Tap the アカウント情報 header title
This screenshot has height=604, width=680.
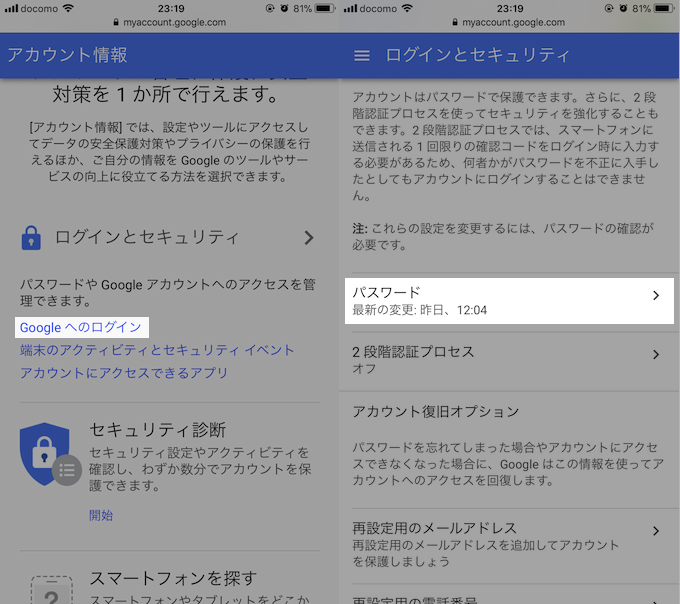pos(67,55)
